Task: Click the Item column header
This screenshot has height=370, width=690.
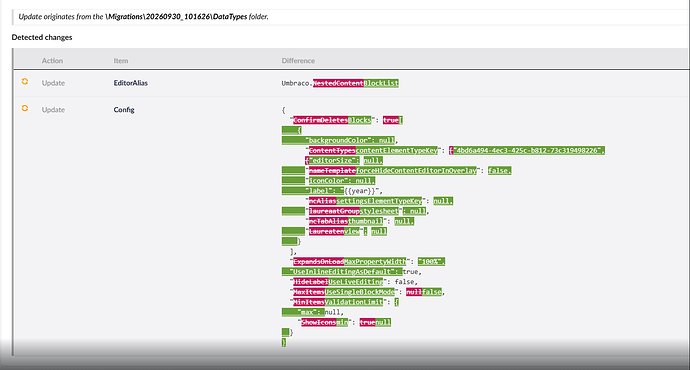Action: pos(121,61)
